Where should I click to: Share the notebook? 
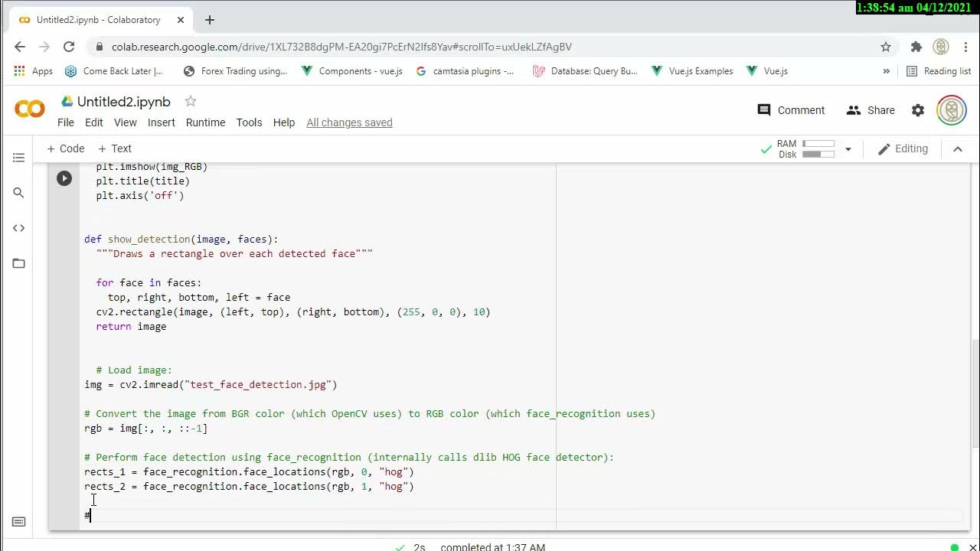click(x=871, y=110)
